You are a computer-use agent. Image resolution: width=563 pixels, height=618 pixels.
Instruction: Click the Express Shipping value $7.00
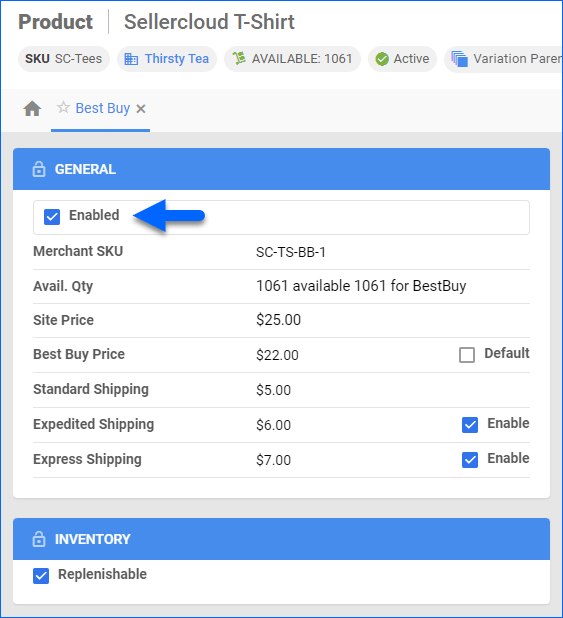click(x=273, y=460)
